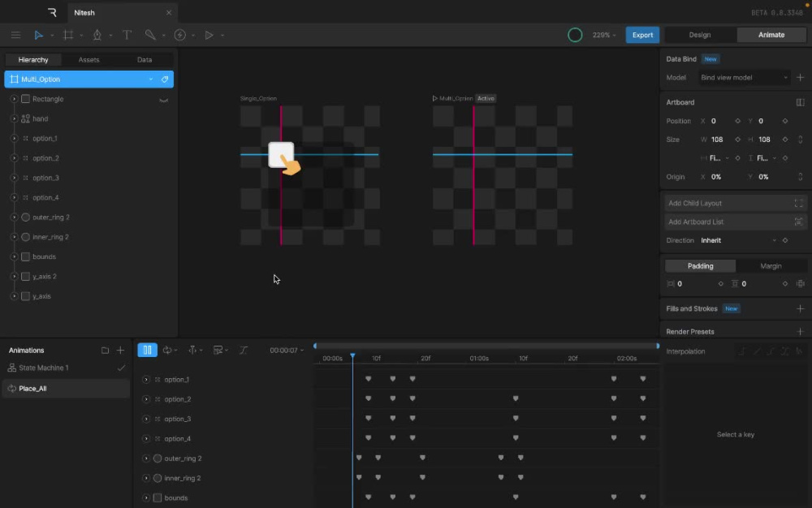
Task: Click the Add Artboard List icon
Action: [x=798, y=222]
